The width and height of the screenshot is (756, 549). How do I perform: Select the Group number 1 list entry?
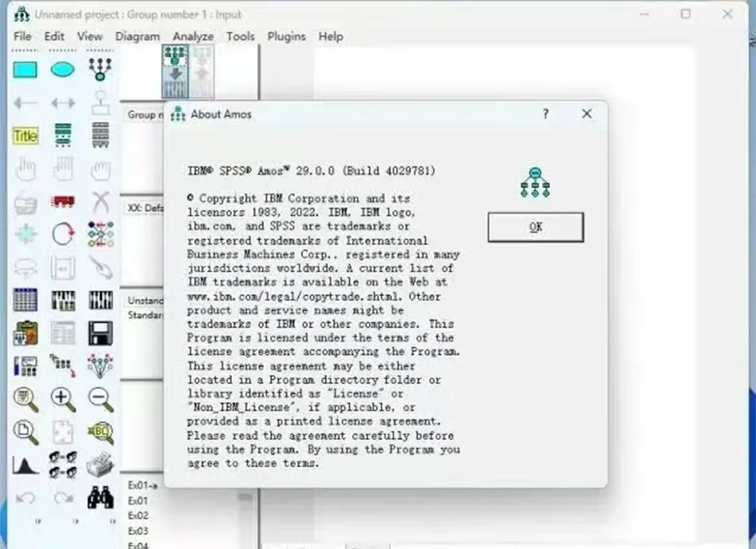145,115
